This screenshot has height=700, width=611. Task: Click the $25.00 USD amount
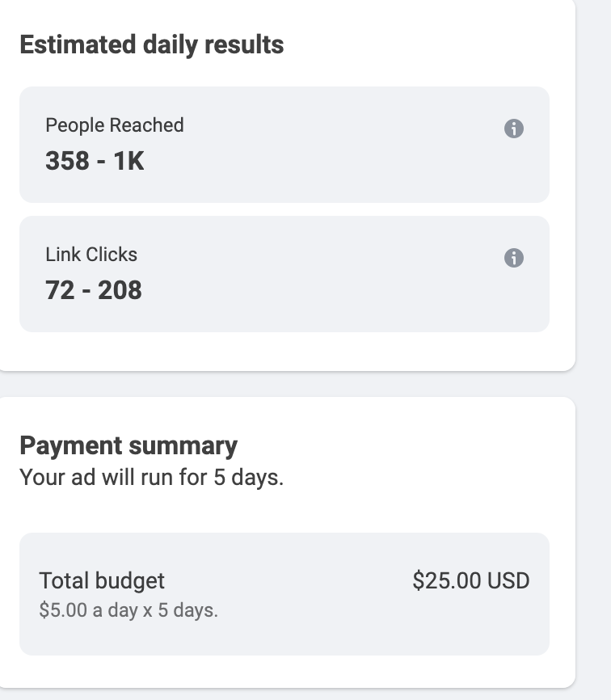click(x=470, y=580)
